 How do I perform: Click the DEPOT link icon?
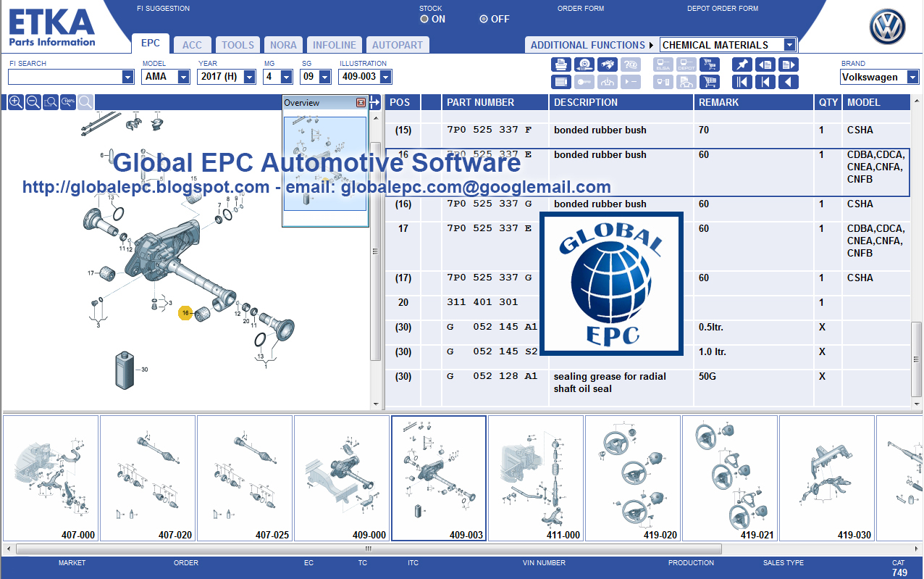tap(686, 64)
